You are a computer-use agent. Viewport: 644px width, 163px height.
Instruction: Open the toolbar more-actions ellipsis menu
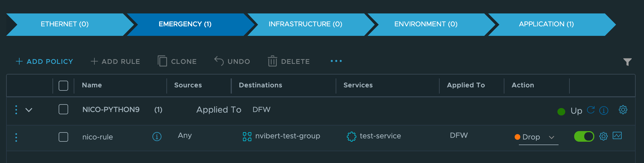336,61
